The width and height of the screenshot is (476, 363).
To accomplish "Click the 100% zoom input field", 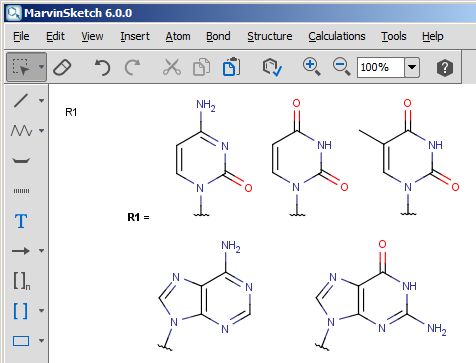I will coord(381,67).
